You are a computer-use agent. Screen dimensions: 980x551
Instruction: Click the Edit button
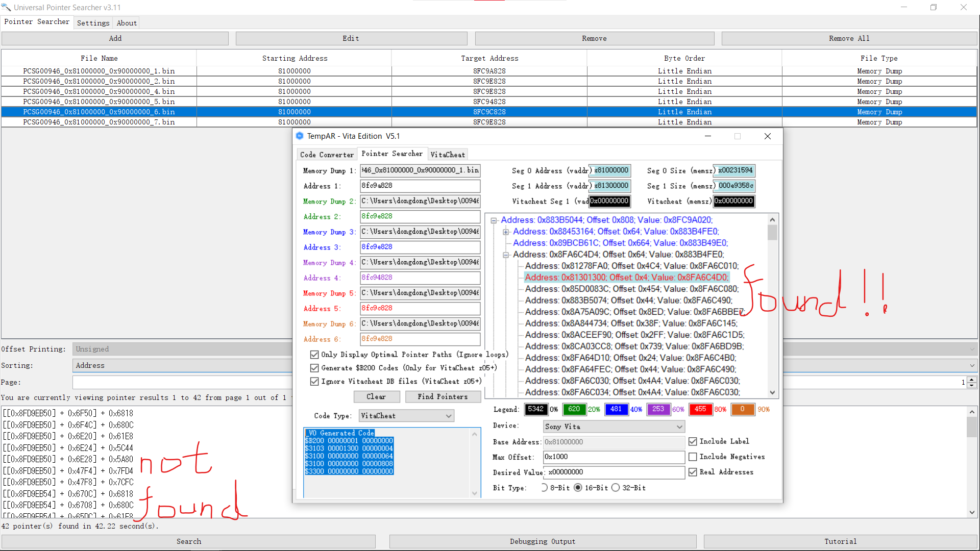point(351,38)
